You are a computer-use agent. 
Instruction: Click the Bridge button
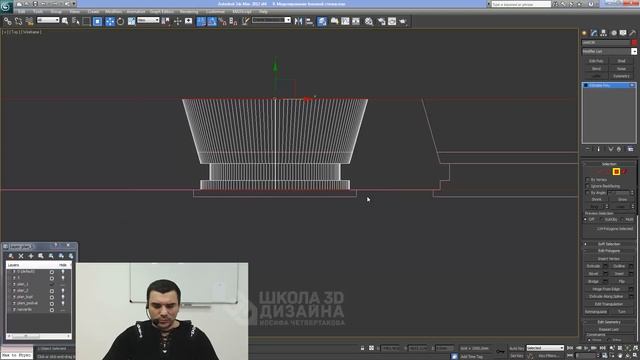click(593, 281)
